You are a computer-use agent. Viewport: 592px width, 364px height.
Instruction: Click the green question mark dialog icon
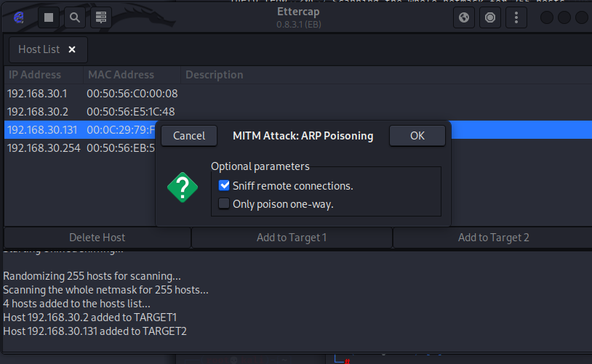point(183,188)
